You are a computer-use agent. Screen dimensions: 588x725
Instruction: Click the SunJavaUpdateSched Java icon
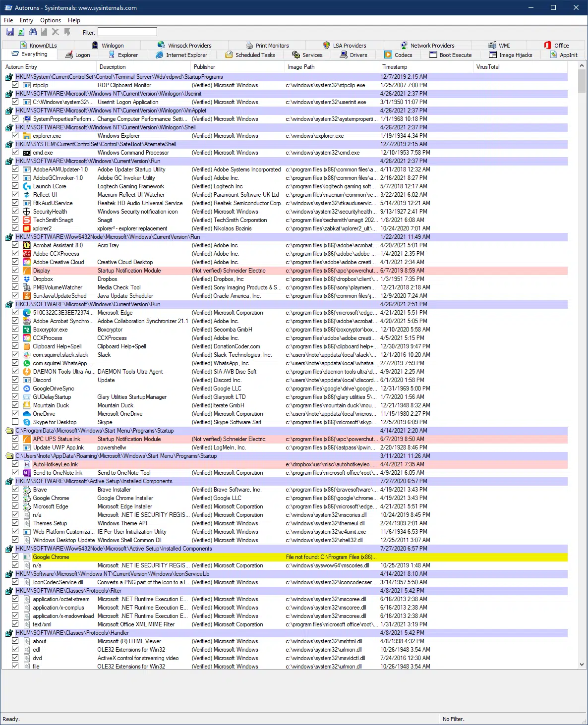coord(27,296)
